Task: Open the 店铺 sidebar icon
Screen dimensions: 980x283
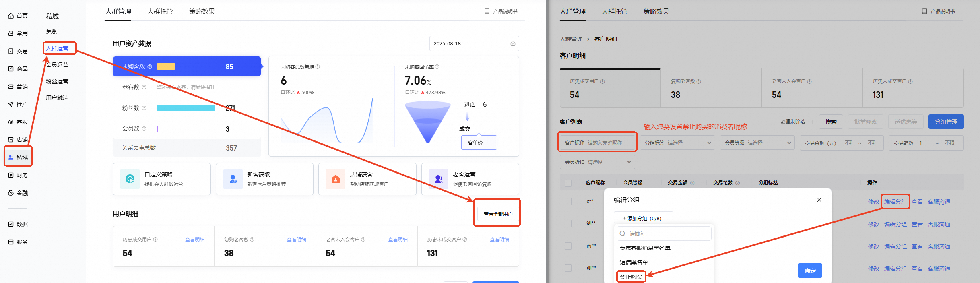Action: coord(11,140)
